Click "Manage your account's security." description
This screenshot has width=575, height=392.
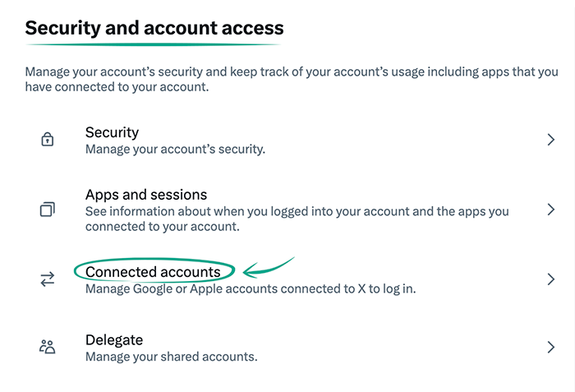pyautogui.click(x=175, y=150)
